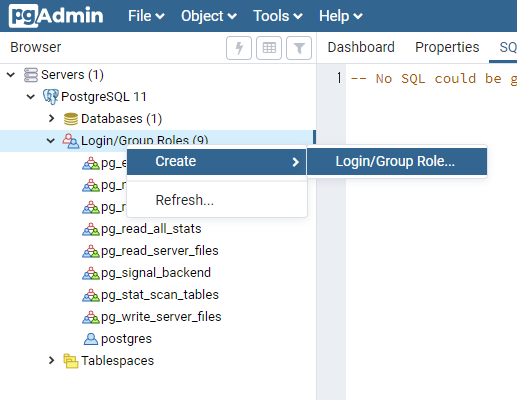The width and height of the screenshot is (517, 400).
Task: Click the View Data grid icon
Action: 269,48
